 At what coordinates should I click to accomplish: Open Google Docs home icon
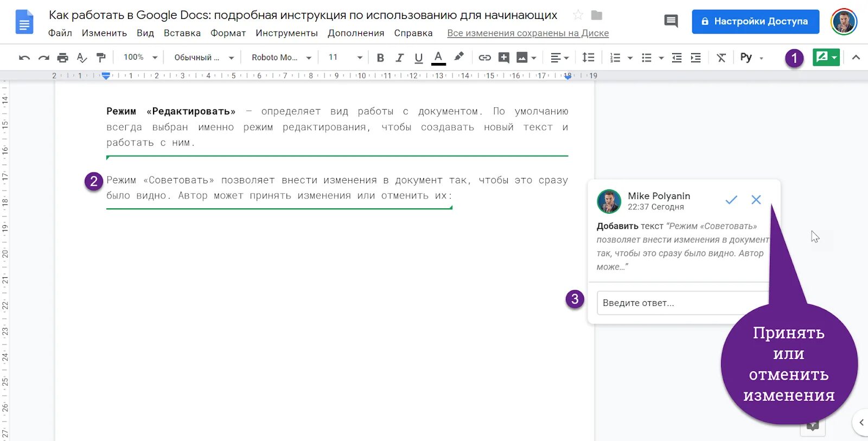click(x=24, y=22)
